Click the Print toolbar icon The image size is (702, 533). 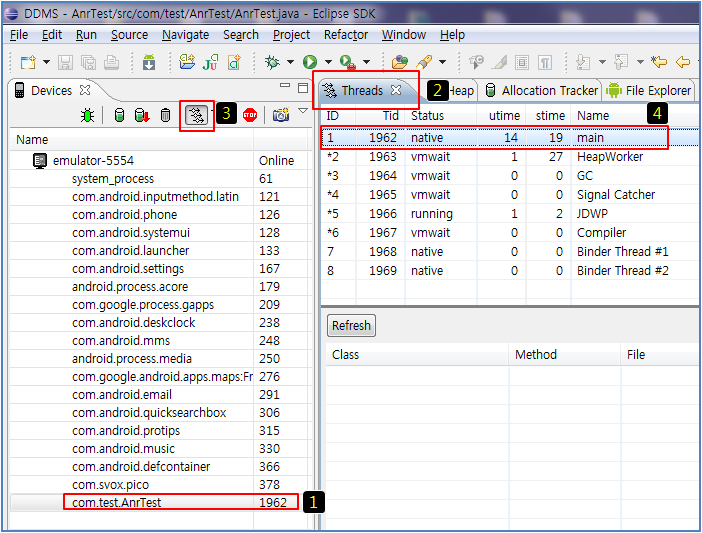pos(111,62)
